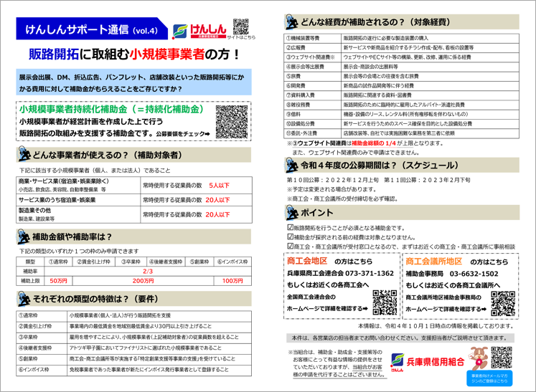This screenshot has width=536, height=392.
Task: Click ホームページで詳細を確認する➡ in the 商工会地区 box
Action: [x=327, y=308]
